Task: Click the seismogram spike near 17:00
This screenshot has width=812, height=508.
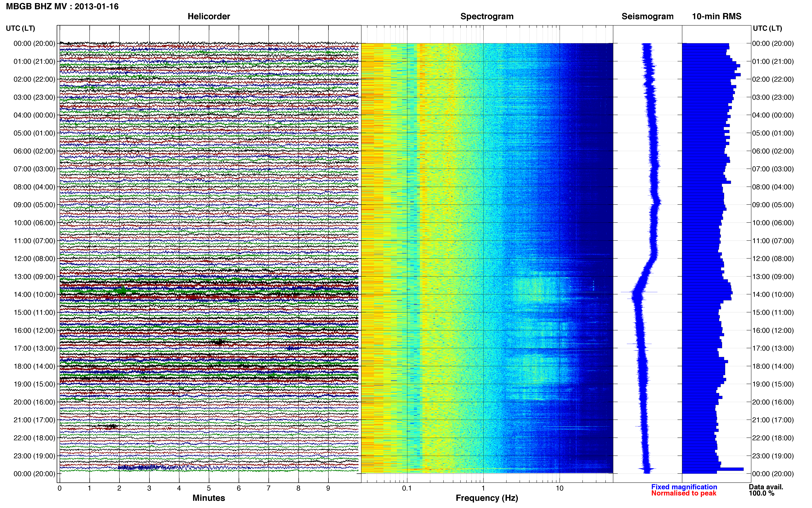Action: 639,344
